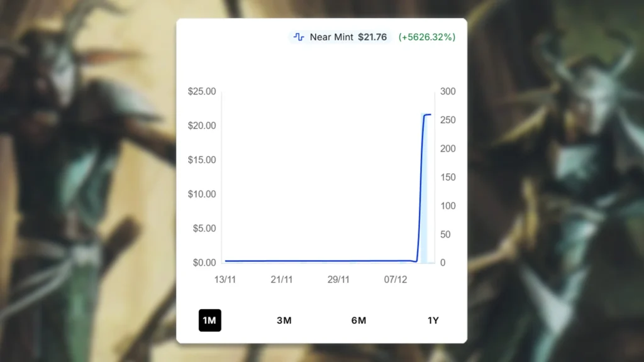The height and width of the screenshot is (362, 644).
Task: Switch to the 3M time range
Action: coord(284,321)
